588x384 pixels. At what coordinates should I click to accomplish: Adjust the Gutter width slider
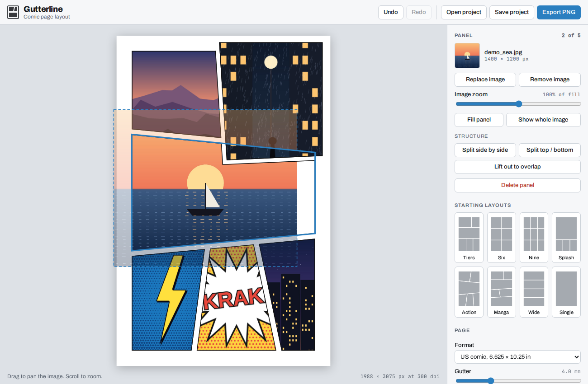(517, 381)
